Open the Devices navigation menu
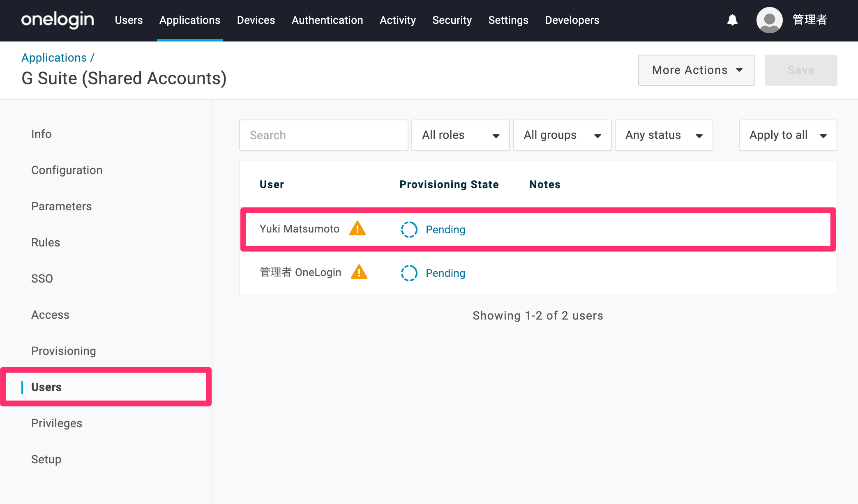 tap(256, 20)
